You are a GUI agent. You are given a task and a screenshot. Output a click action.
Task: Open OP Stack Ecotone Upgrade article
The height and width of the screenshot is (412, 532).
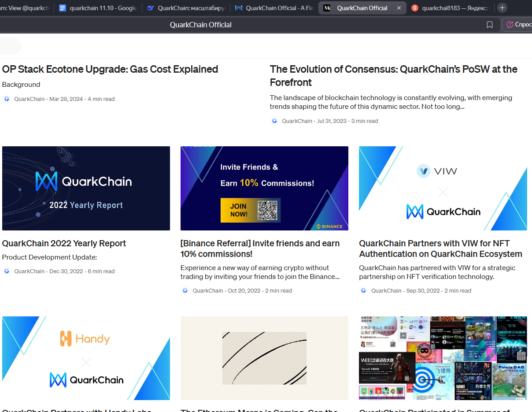pyautogui.click(x=110, y=69)
